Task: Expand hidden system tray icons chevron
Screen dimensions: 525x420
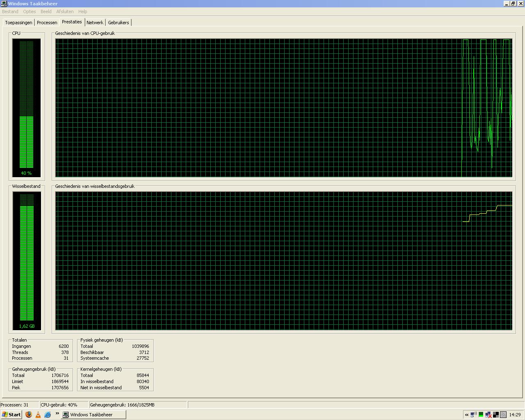Action: pos(467,415)
